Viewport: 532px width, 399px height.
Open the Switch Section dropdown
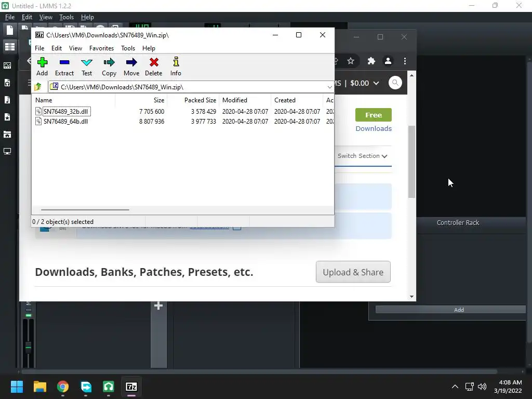click(362, 156)
